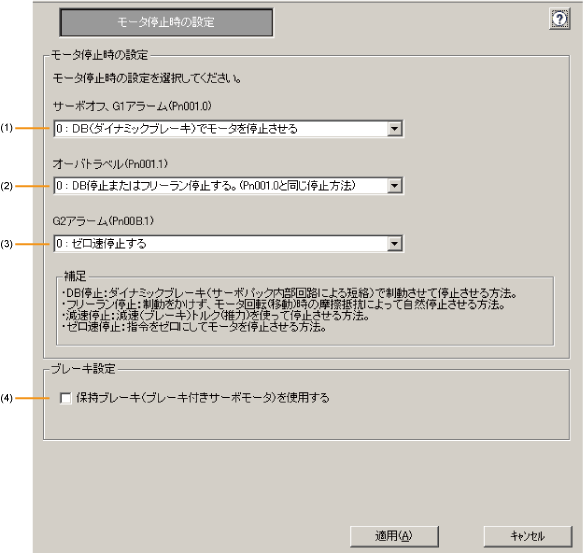Image resolution: width=583 pixels, height=554 pixels.
Task: Click the 適用(A) apply button
Action: click(394, 536)
